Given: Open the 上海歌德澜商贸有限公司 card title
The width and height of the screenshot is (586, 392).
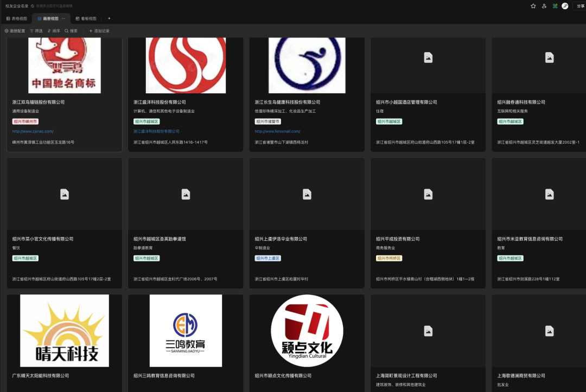Looking at the screenshot, I should (x=521, y=376).
